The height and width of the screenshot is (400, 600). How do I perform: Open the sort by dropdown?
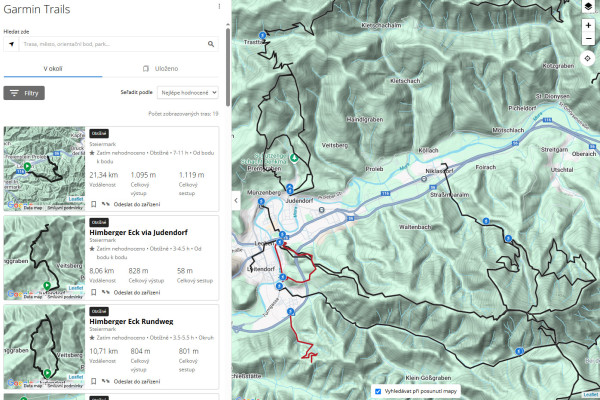[x=188, y=93]
